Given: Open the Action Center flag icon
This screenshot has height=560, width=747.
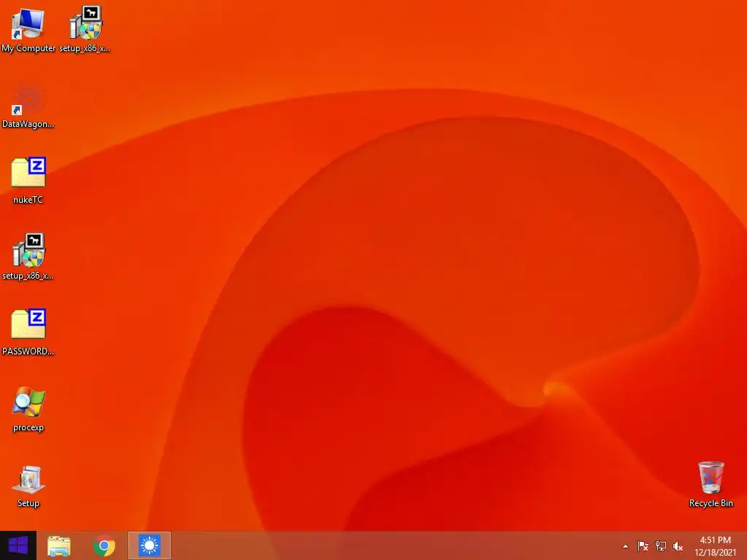Looking at the screenshot, I should pos(643,546).
